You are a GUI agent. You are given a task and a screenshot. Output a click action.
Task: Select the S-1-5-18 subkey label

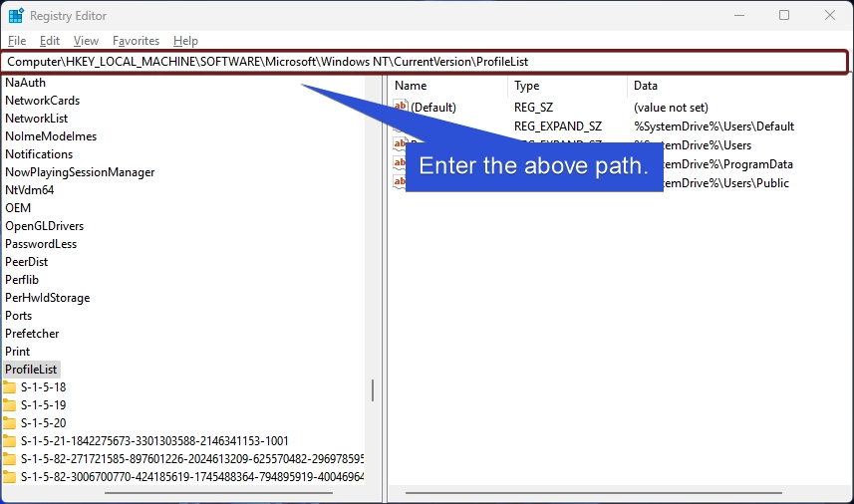click(44, 387)
